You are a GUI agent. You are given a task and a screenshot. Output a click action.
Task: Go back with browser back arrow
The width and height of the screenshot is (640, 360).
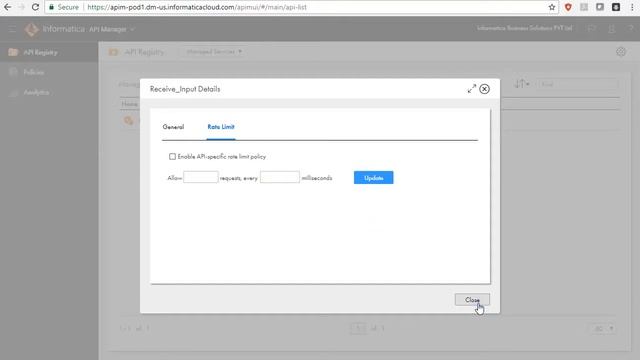click(x=7, y=7)
